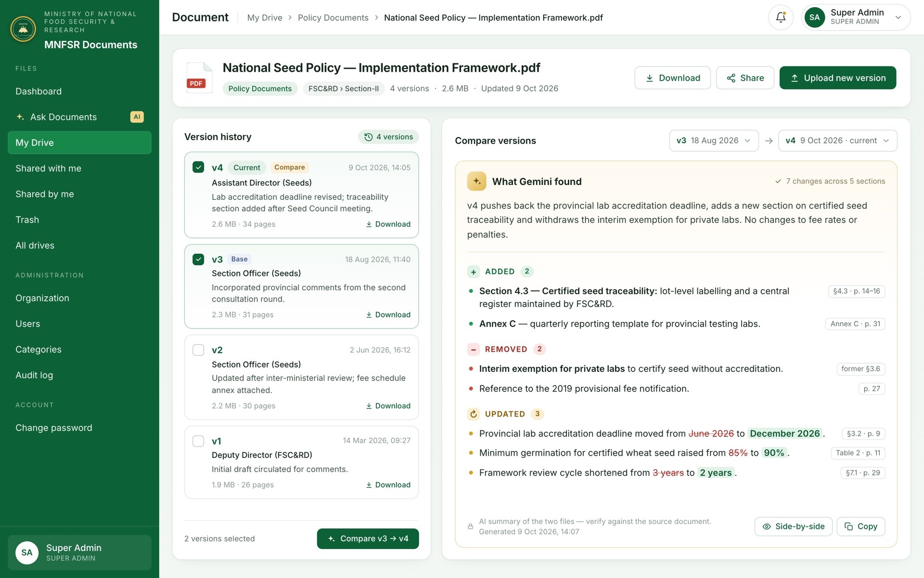Viewport: 924px width, 578px height.
Task: Open Trash in sidebar
Action: (79, 220)
